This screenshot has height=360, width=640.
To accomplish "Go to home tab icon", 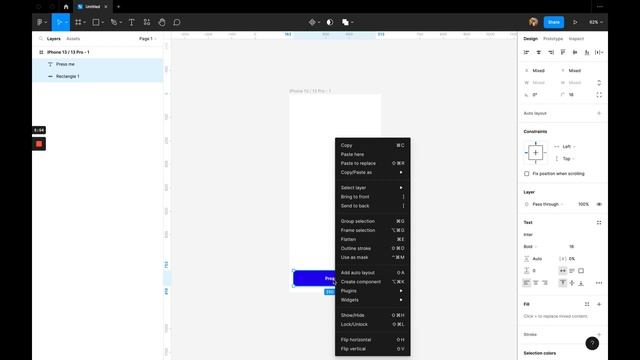I will pos(66,7).
